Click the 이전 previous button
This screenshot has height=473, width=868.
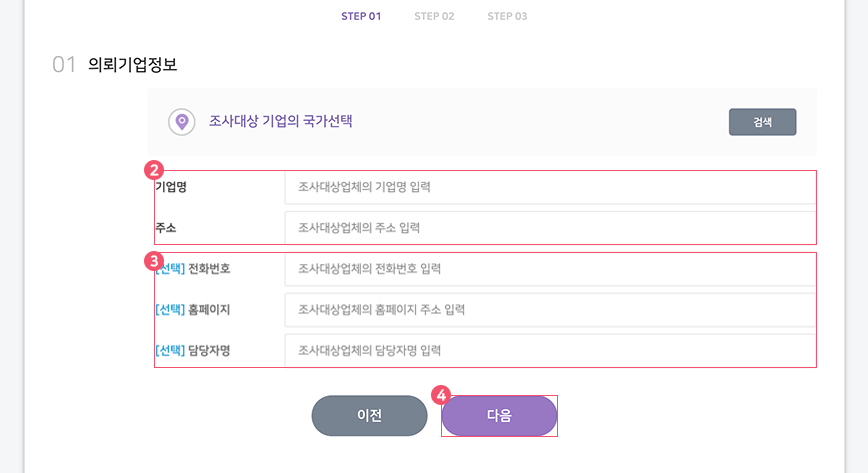click(x=369, y=415)
